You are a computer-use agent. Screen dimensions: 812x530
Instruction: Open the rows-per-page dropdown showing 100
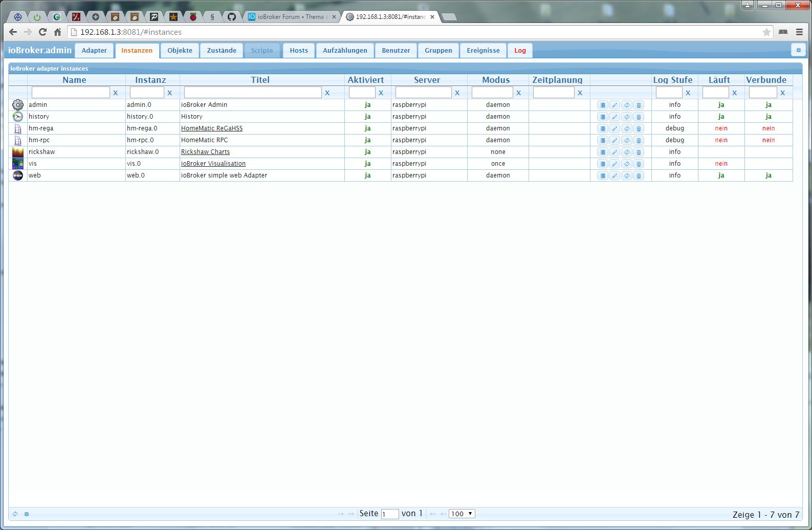[x=462, y=514]
